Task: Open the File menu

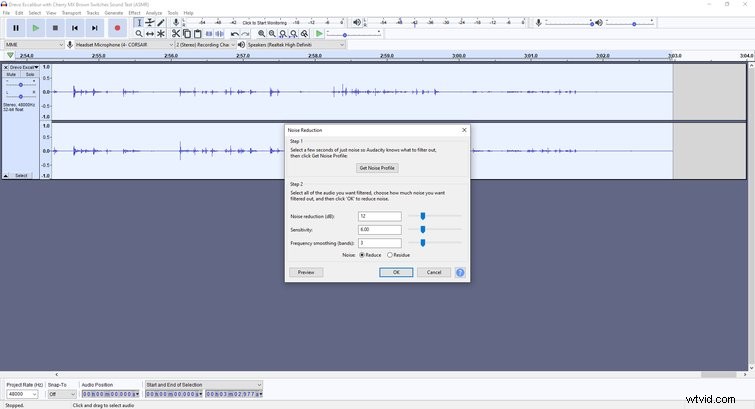Action: pyautogui.click(x=6, y=13)
